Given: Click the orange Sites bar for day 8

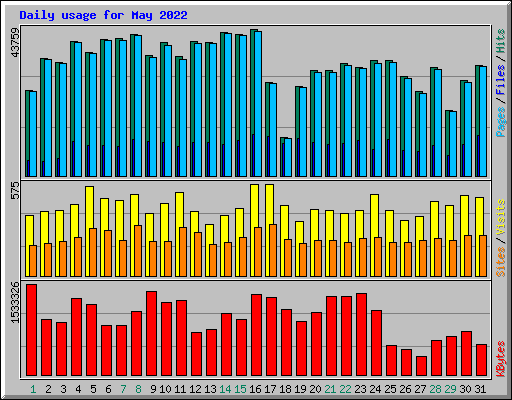Looking at the screenshot, I should (138, 251).
